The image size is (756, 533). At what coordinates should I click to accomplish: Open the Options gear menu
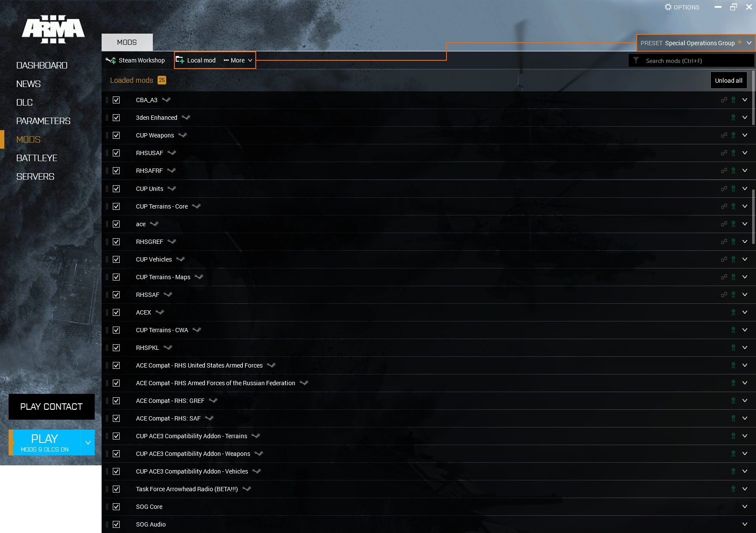click(x=682, y=7)
